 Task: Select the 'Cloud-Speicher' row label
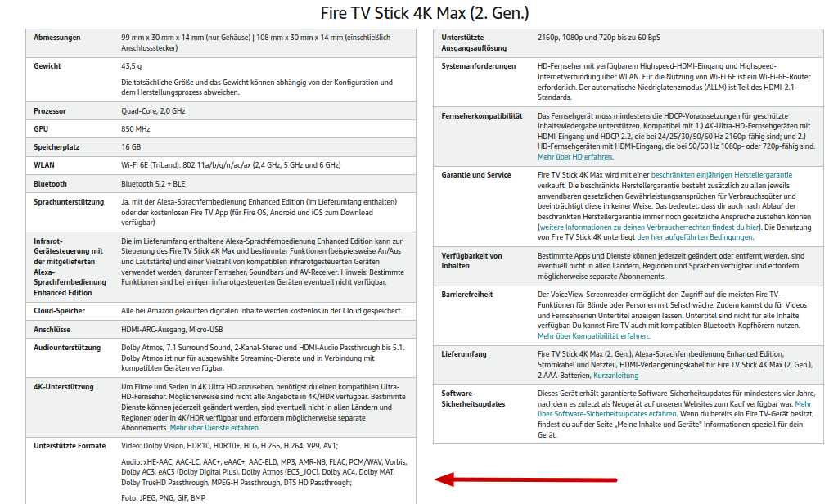point(59,311)
